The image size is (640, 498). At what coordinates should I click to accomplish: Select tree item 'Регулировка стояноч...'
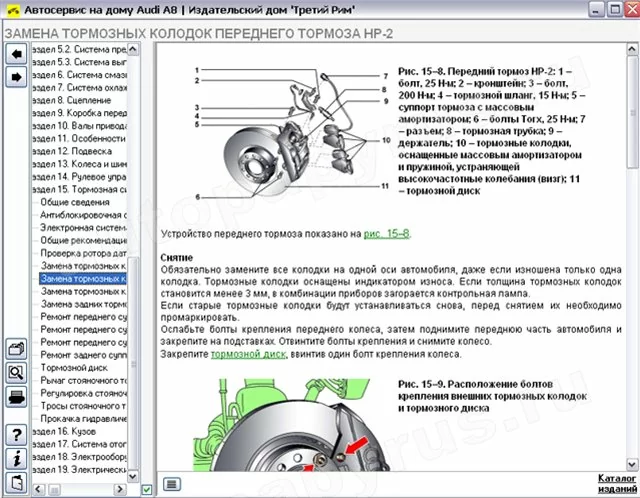point(83,393)
